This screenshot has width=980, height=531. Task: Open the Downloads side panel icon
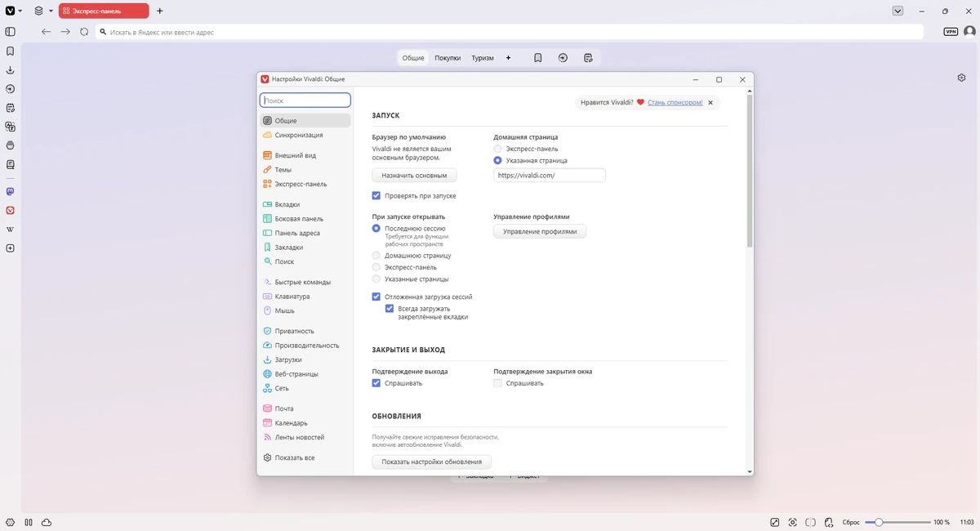[10, 69]
